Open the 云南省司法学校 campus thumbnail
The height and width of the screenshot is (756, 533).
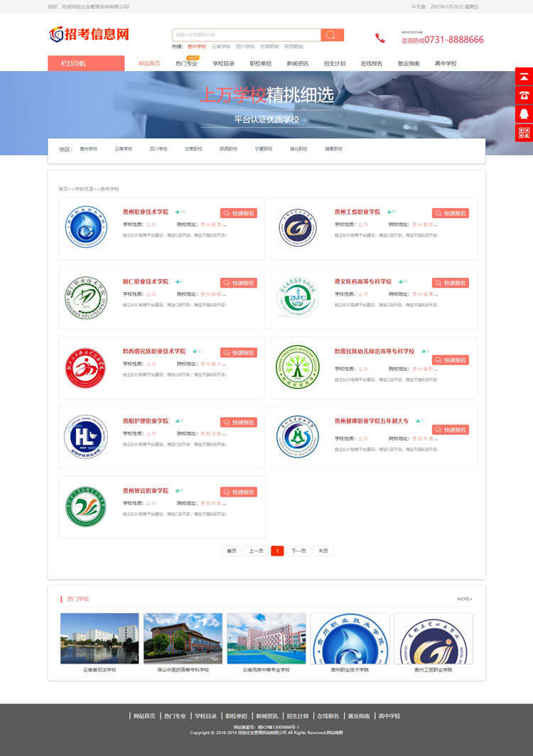[99, 638]
